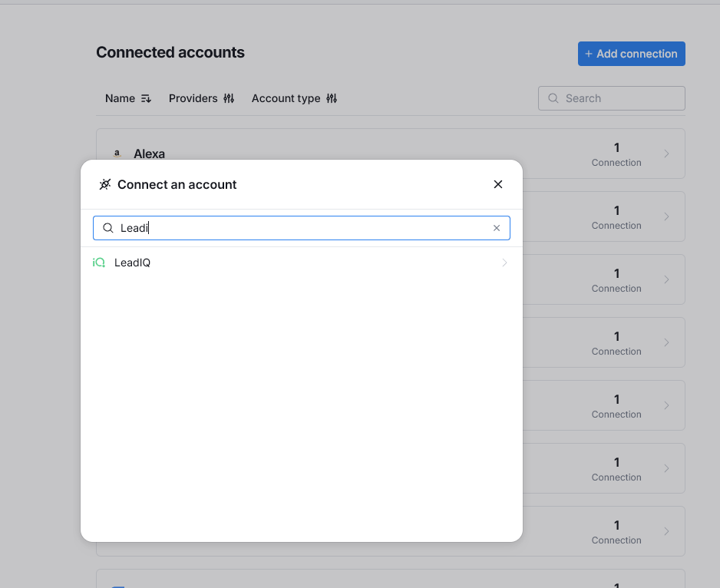This screenshot has width=720, height=588.
Task: Close the Connect an account dialog
Action: 497,184
